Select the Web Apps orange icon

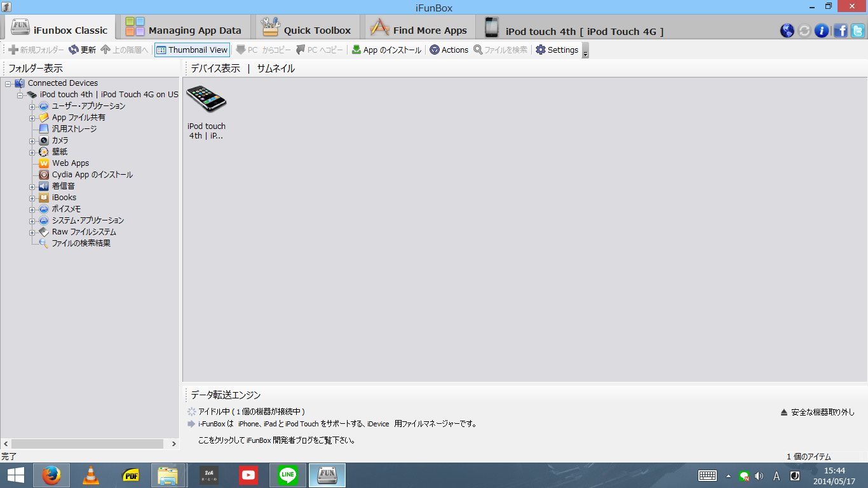[44, 163]
